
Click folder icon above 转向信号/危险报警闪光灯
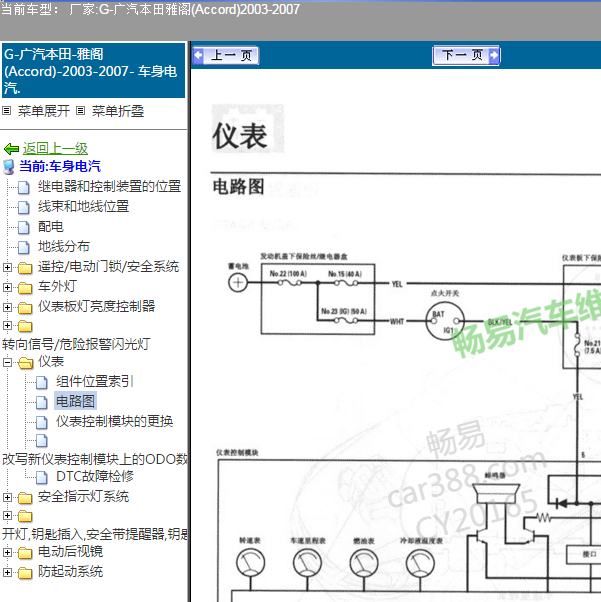25,326
